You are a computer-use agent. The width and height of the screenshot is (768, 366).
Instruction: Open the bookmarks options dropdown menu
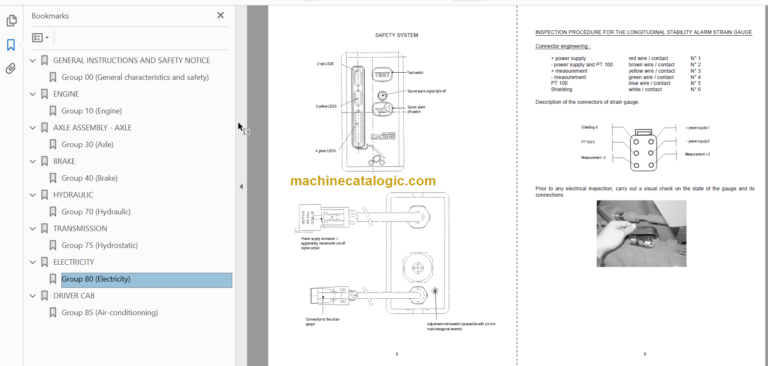[x=40, y=37]
